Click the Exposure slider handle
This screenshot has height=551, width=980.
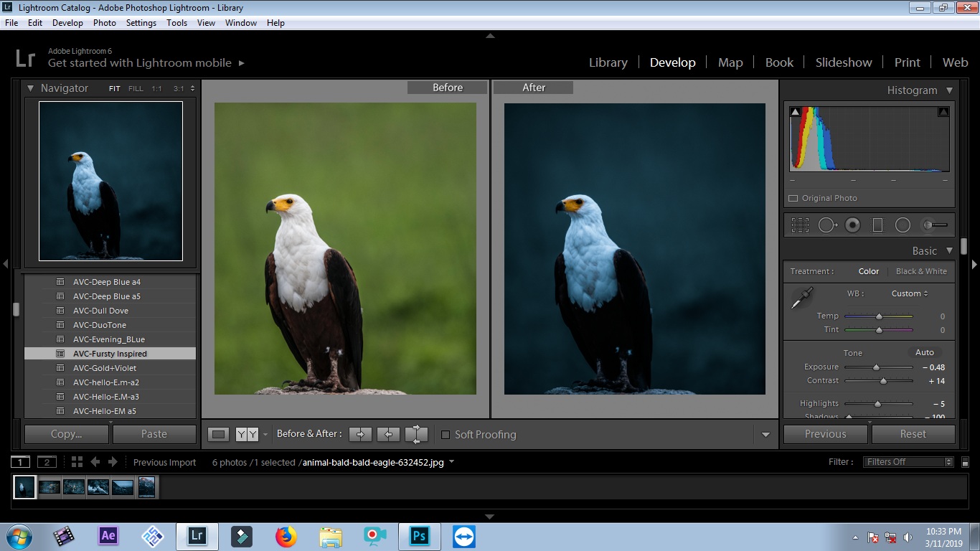coord(875,367)
